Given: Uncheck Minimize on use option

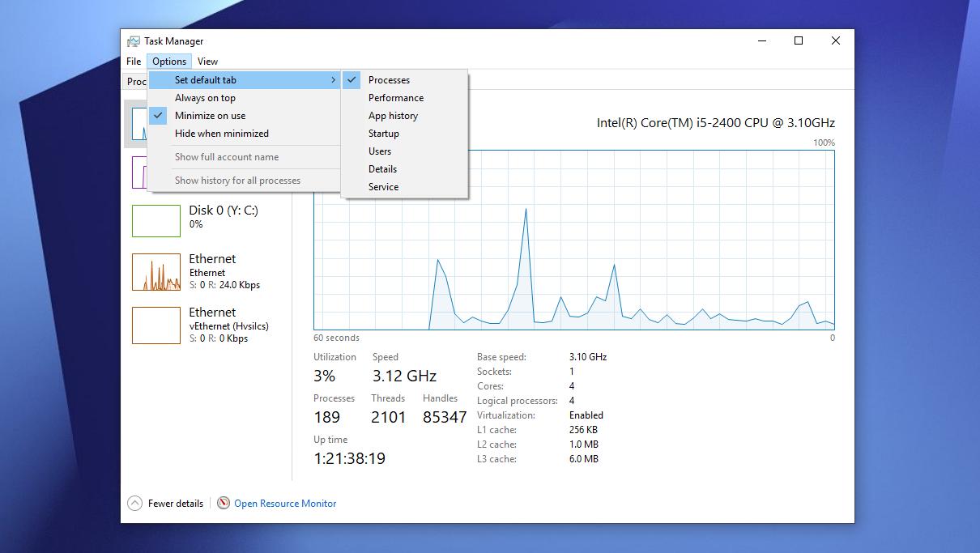Looking at the screenshot, I should point(245,116).
